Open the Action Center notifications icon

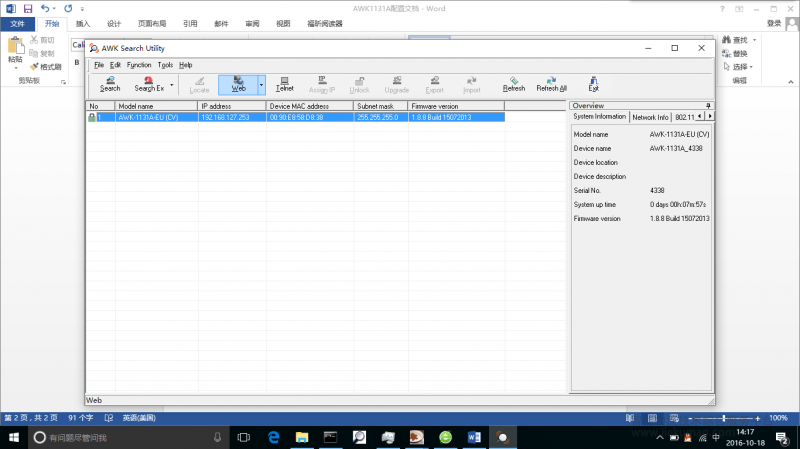point(782,437)
